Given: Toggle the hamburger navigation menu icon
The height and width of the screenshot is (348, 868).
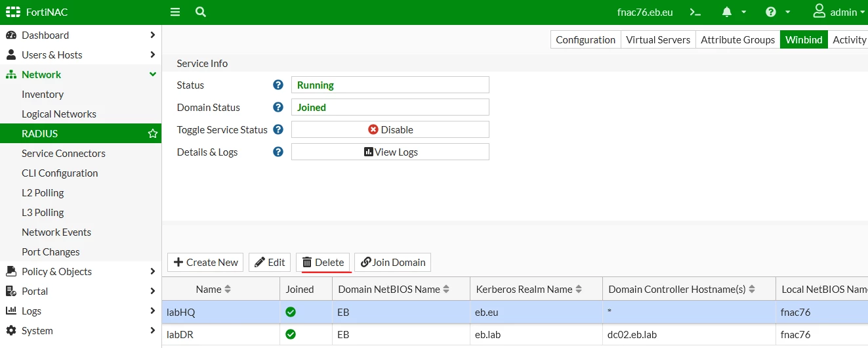Looking at the screenshot, I should pos(175,12).
